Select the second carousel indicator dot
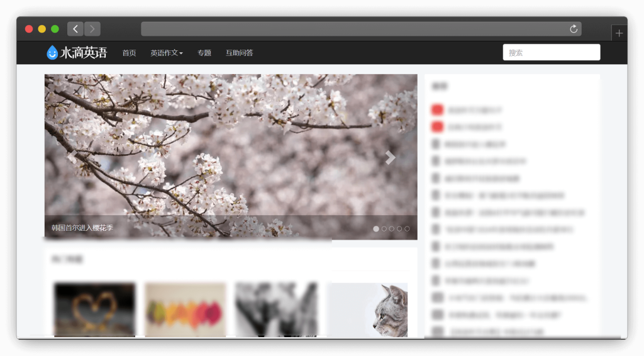Viewport: 644px width, 356px height. pos(384,229)
